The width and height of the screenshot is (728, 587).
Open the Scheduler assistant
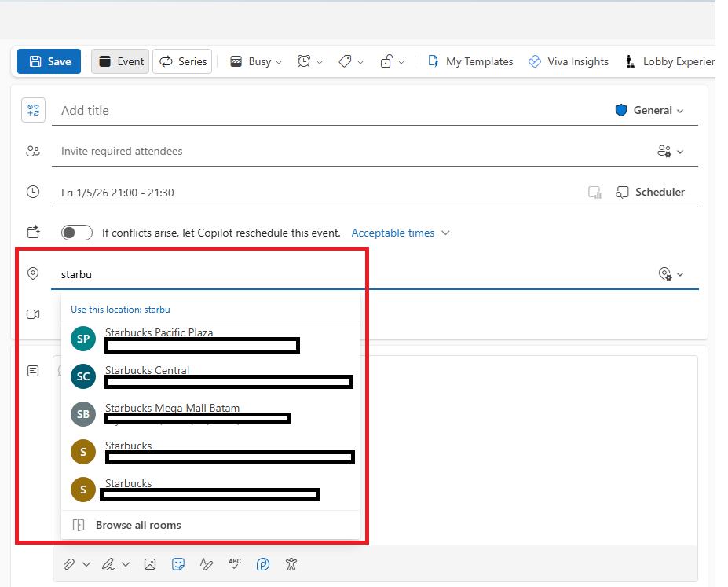click(x=650, y=193)
